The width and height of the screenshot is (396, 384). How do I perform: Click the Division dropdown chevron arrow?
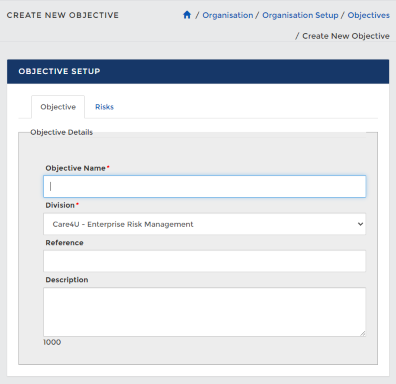click(x=360, y=224)
